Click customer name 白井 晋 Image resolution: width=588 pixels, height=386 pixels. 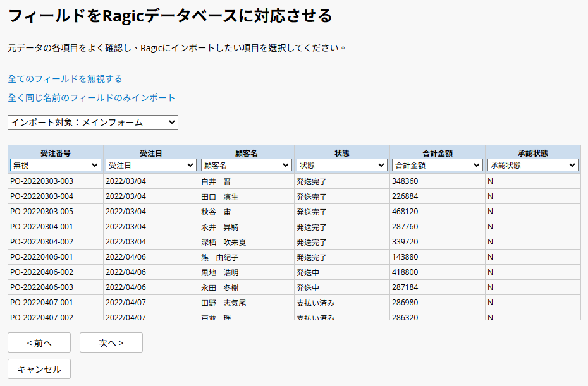click(x=216, y=182)
